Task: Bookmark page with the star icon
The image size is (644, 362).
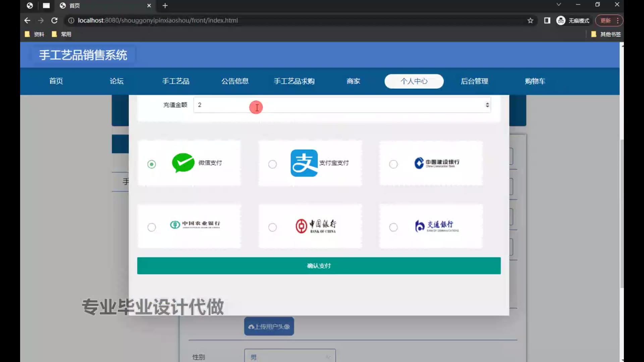Action: 530,20
